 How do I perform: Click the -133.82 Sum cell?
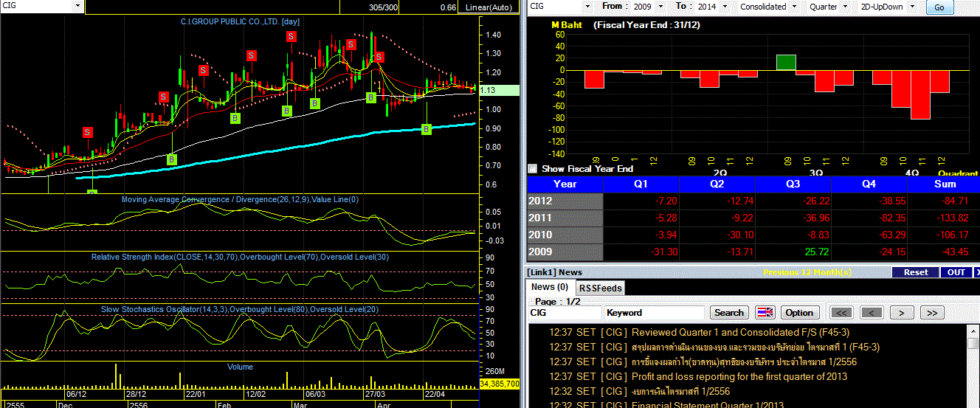pyautogui.click(x=945, y=218)
